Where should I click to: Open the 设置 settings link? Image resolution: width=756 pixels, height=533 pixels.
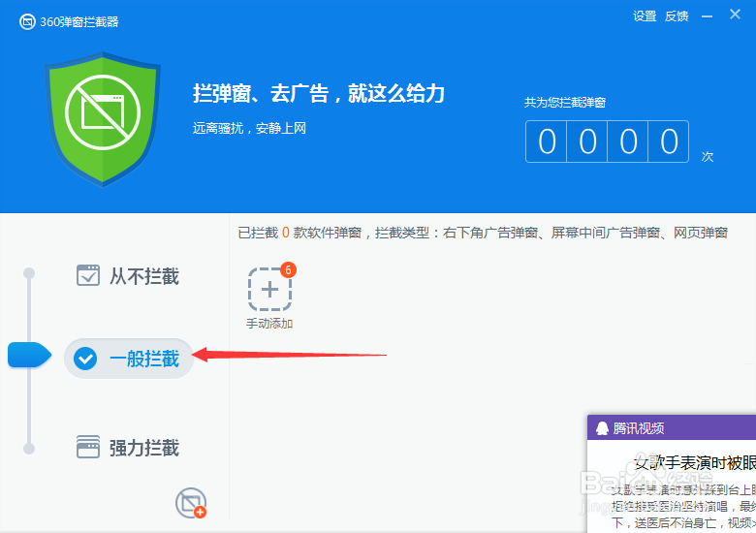[645, 16]
